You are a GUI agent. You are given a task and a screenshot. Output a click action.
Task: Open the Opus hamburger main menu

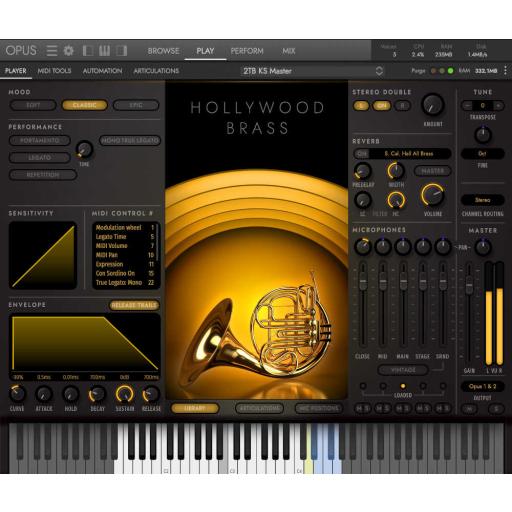tap(52, 51)
